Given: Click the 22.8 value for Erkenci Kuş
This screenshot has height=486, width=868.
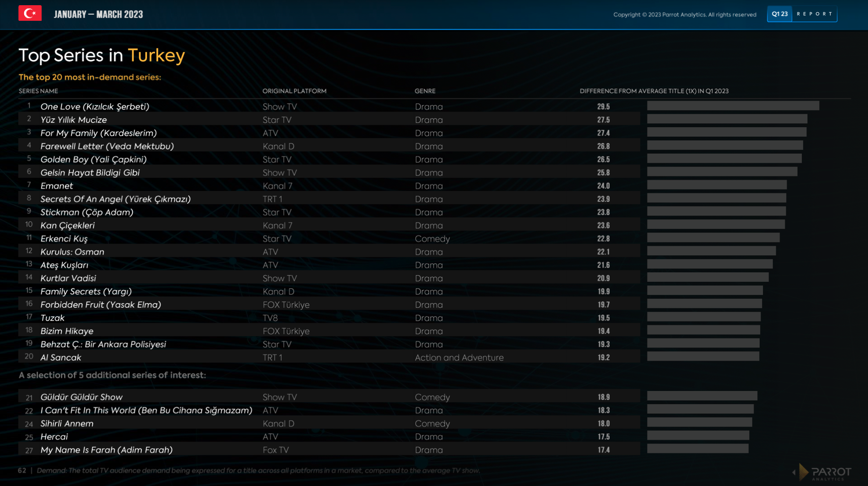Looking at the screenshot, I should click(x=604, y=239).
